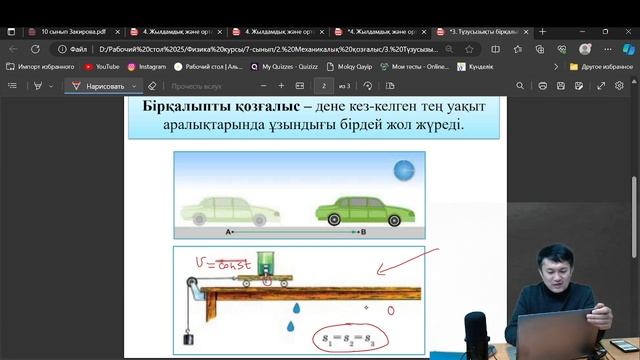Image resolution: width=640 pixels, height=360 pixels.
Task: Open the Favorites hub
Action: pyautogui.click(x=518, y=49)
